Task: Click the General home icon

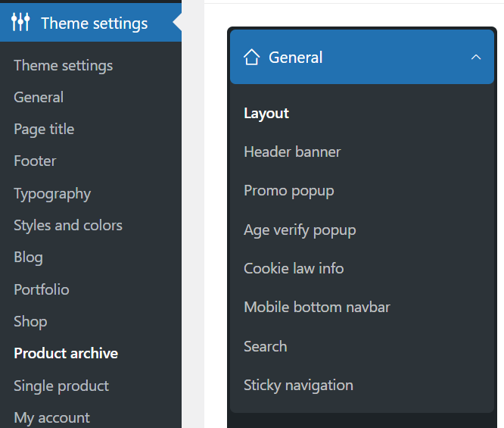Action: click(x=252, y=57)
